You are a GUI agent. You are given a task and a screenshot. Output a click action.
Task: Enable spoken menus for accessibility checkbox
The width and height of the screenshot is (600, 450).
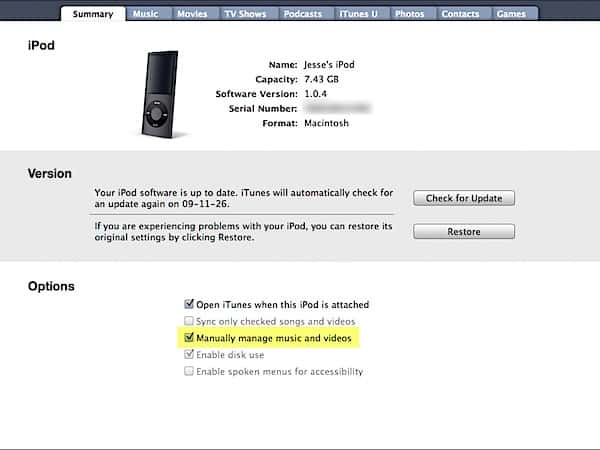[189, 371]
